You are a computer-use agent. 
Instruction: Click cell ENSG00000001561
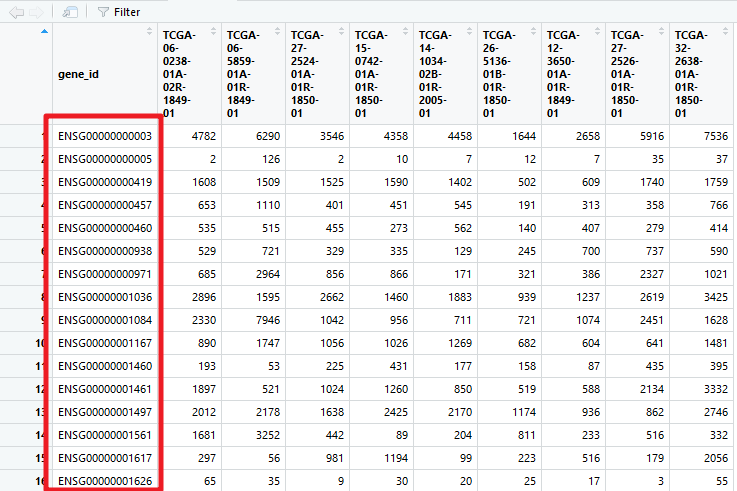(105, 436)
